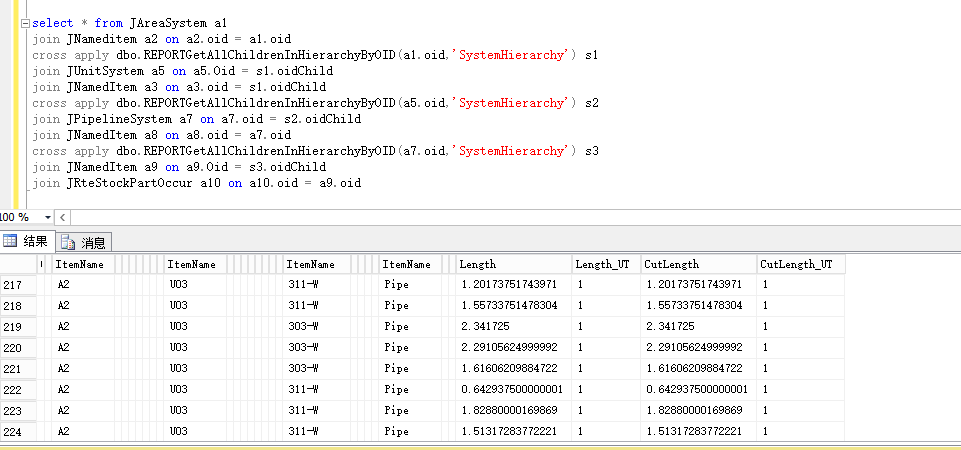Image resolution: width=961 pixels, height=450 pixels.
Task: Click the horizontal scroll left arrow
Action: point(63,218)
